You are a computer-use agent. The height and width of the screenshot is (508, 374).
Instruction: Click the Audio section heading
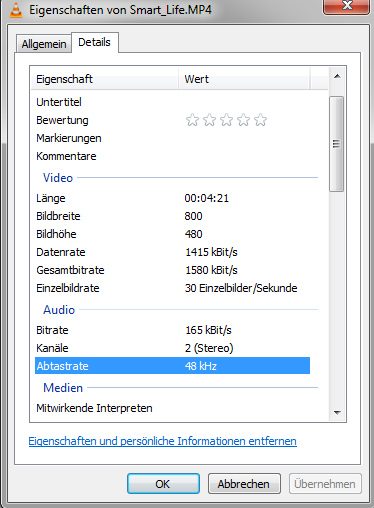click(59, 310)
